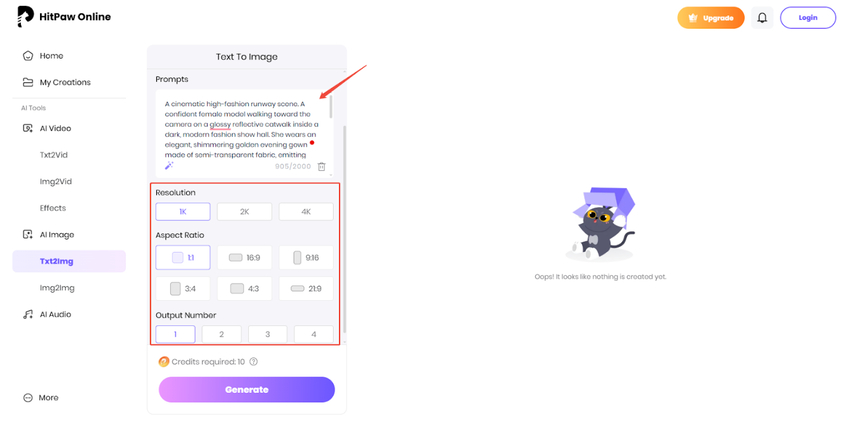
Task: Select the 9:16 aspect ratio option
Action: pos(306,258)
